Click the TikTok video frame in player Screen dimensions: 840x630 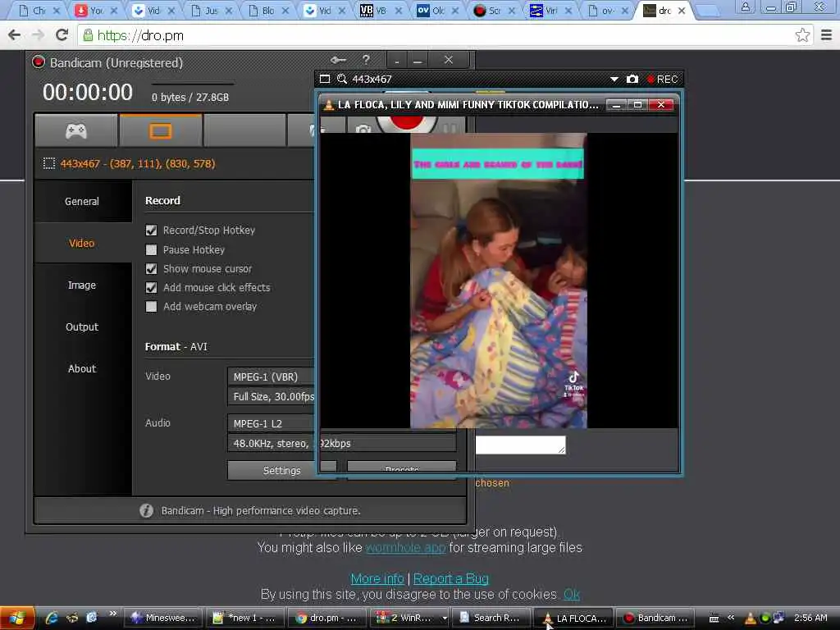tap(498, 281)
